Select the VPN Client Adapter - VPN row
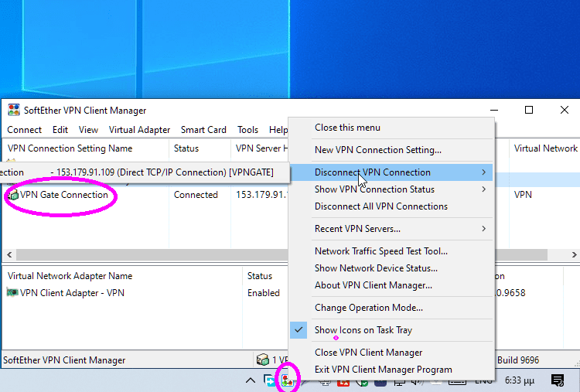This screenshot has height=392, width=580. [x=72, y=293]
